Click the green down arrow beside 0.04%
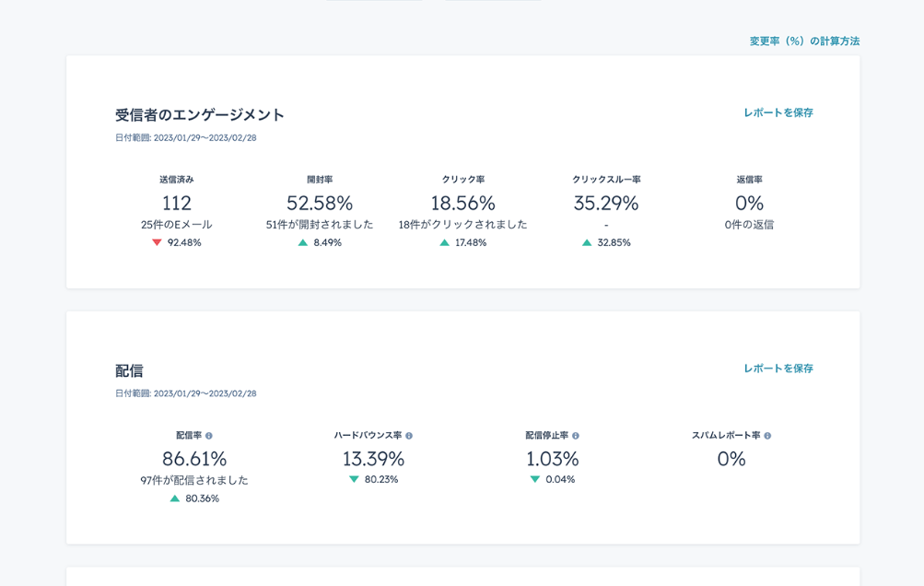 535,479
